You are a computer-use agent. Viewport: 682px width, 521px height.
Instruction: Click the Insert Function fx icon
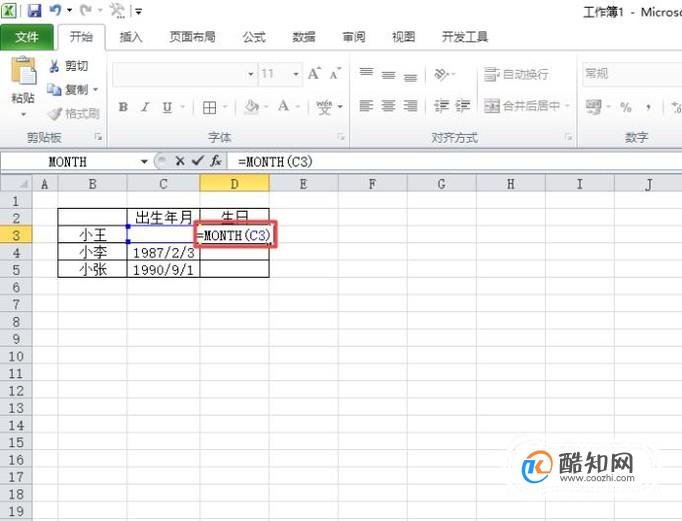pos(216,161)
